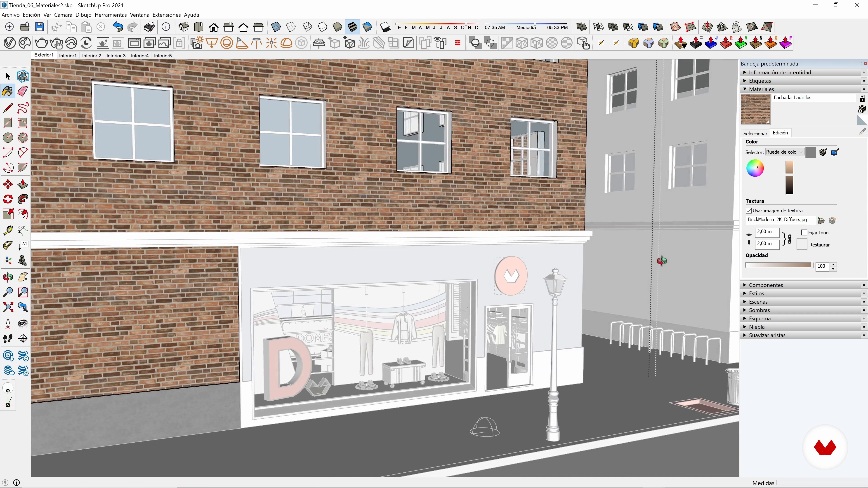
Task: Choose the Freehand drawing tool
Action: pos(23,108)
